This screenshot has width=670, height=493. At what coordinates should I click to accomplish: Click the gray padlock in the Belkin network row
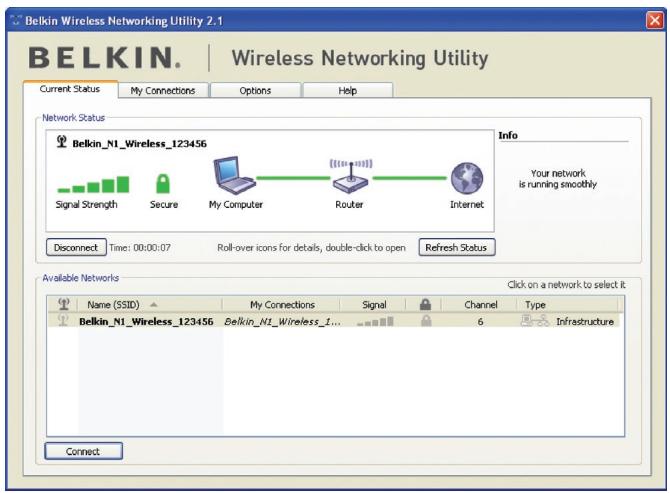[x=426, y=321]
